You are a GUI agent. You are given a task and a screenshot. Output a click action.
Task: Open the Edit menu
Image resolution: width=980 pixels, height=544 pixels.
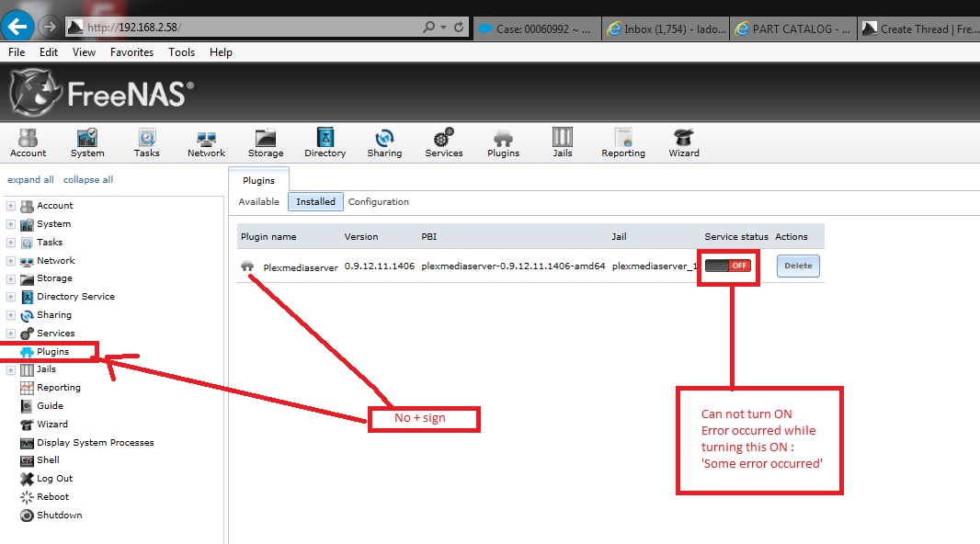point(48,52)
